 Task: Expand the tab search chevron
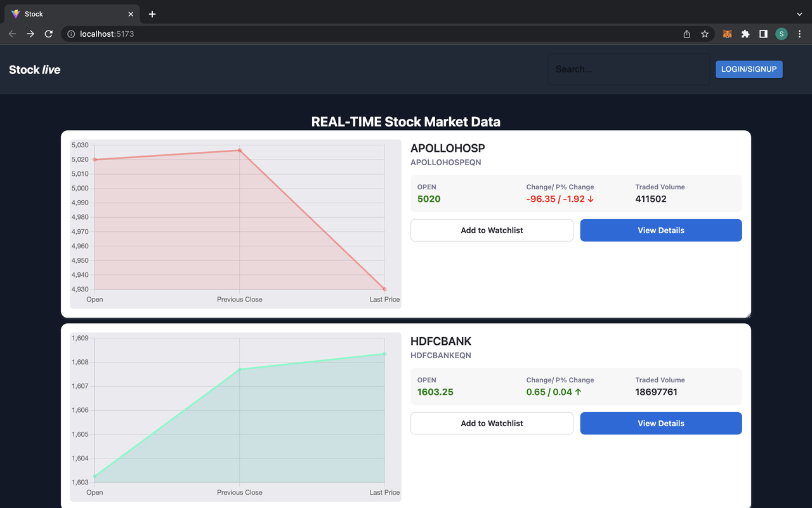click(x=799, y=14)
